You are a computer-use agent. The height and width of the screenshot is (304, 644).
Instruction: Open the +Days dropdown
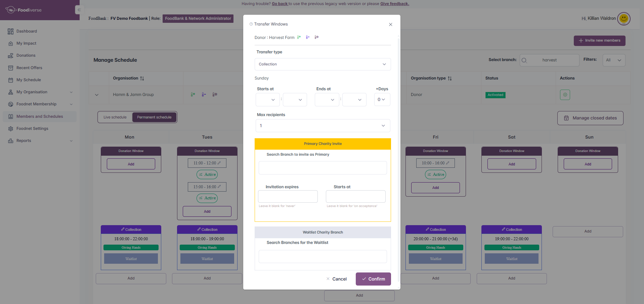coord(382,100)
